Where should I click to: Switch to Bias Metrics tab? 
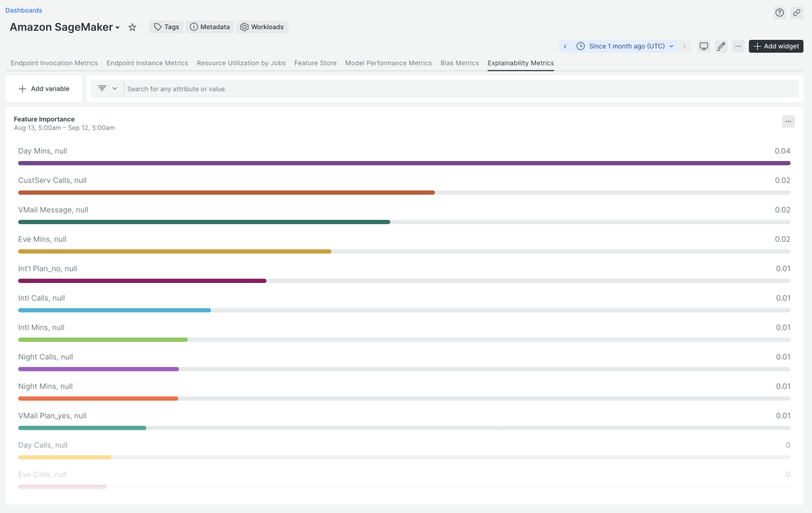click(x=459, y=63)
